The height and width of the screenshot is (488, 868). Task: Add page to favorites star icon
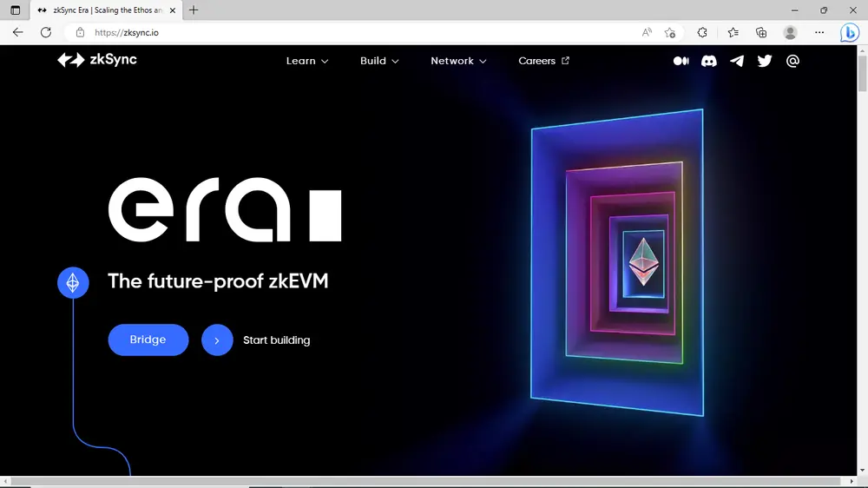tap(670, 32)
